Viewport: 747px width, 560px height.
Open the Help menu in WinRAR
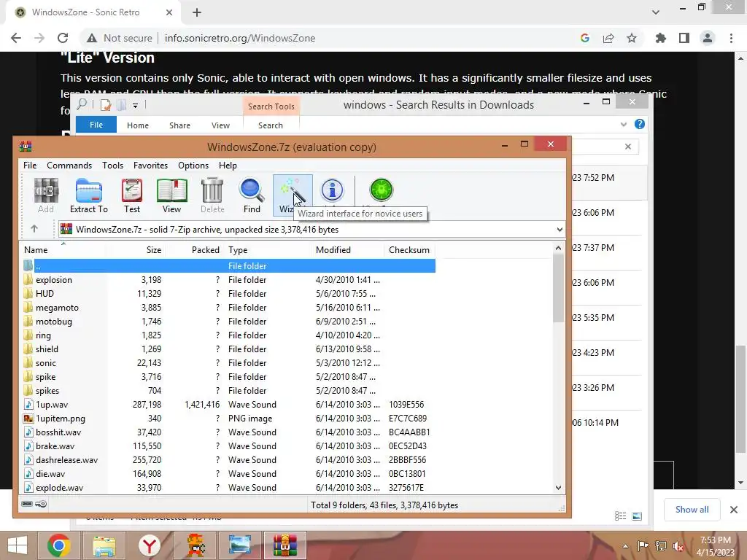[x=228, y=166]
